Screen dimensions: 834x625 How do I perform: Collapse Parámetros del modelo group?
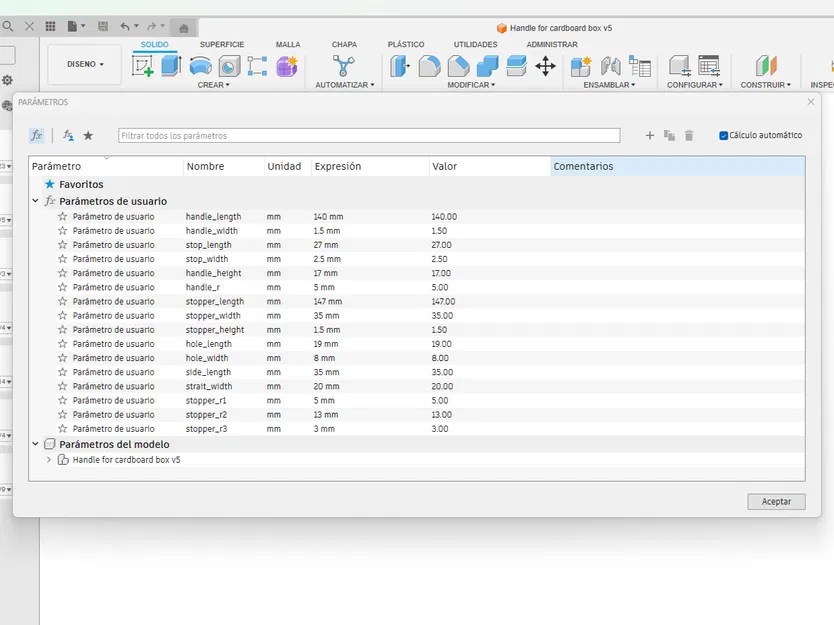coord(35,444)
